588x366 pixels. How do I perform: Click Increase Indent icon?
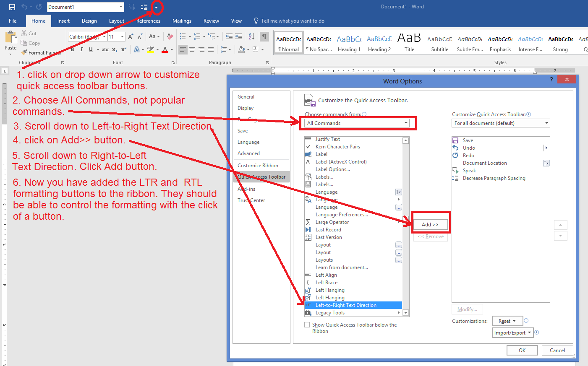coord(238,37)
